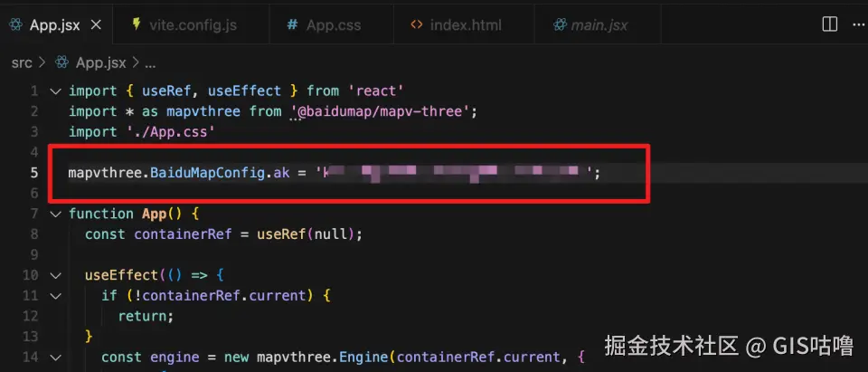
Task: Switch to the App.css tab
Action: (x=325, y=25)
